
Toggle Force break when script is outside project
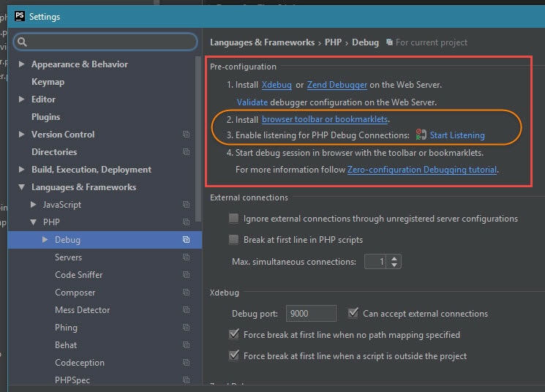tap(234, 355)
